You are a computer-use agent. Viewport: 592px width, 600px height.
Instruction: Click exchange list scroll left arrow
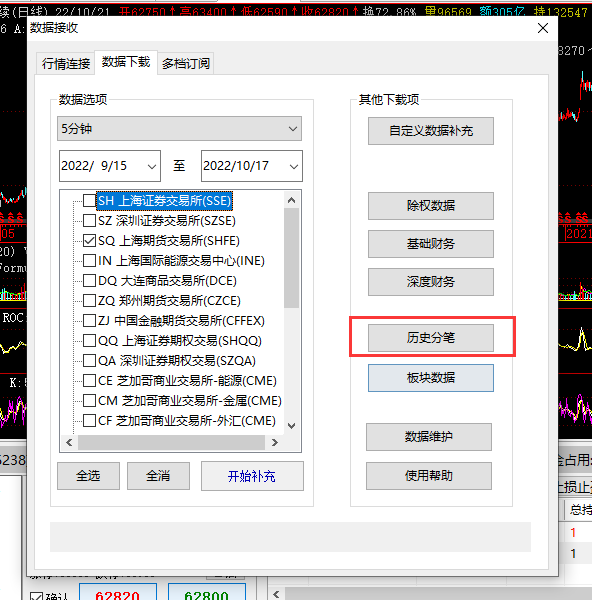coord(69,442)
